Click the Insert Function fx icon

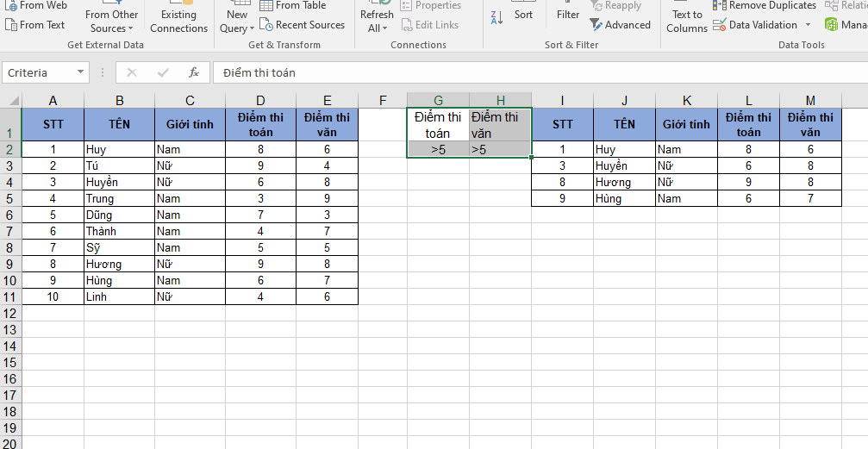point(194,72)
